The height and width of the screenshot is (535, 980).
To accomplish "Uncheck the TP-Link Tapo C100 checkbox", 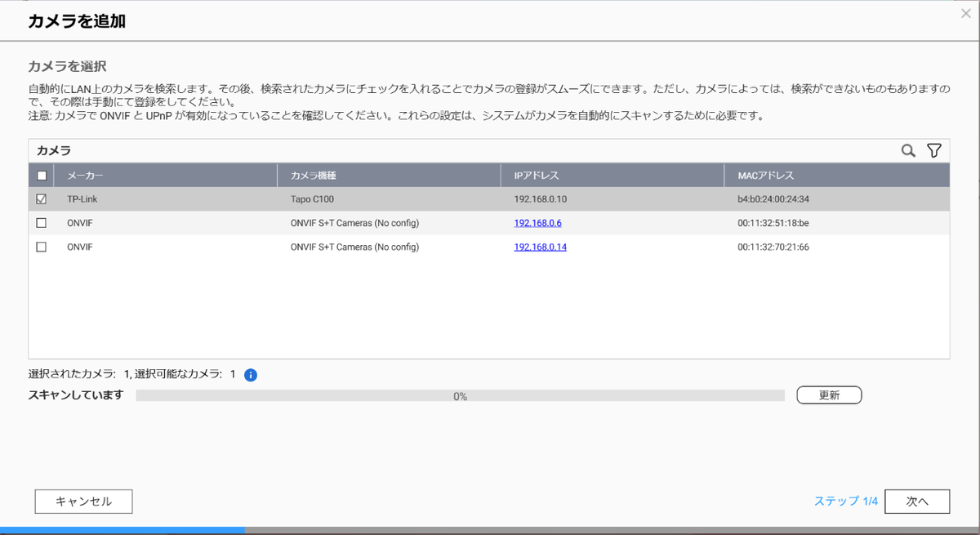I will point(42,199).
